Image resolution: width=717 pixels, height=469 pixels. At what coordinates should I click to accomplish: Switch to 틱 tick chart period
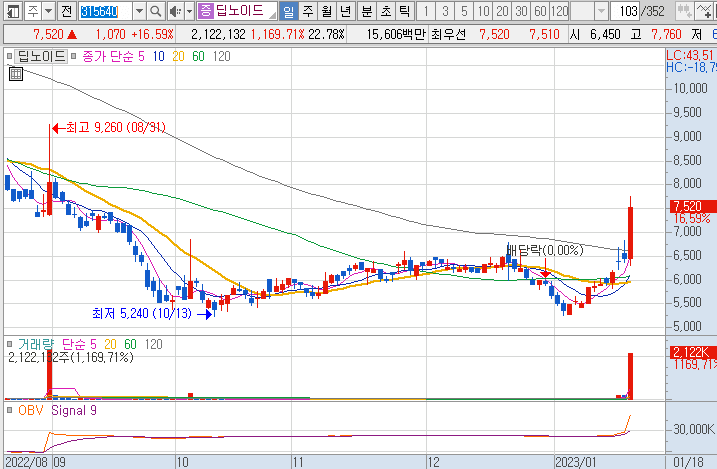click(x=404, y=11)
